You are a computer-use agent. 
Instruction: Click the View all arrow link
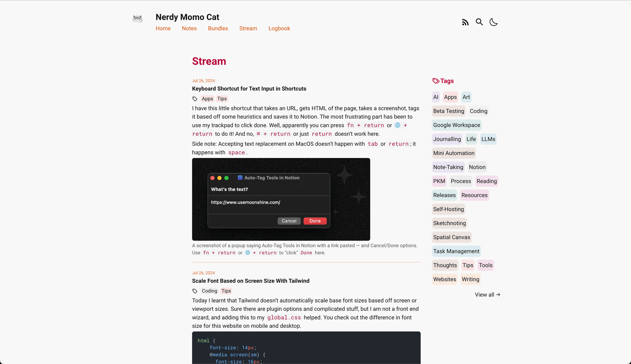tap(487, 295)
